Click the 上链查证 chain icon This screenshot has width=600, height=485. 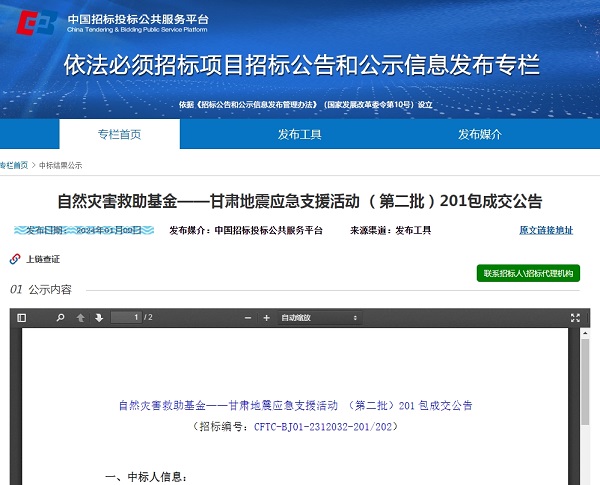[x=15, y=259]
